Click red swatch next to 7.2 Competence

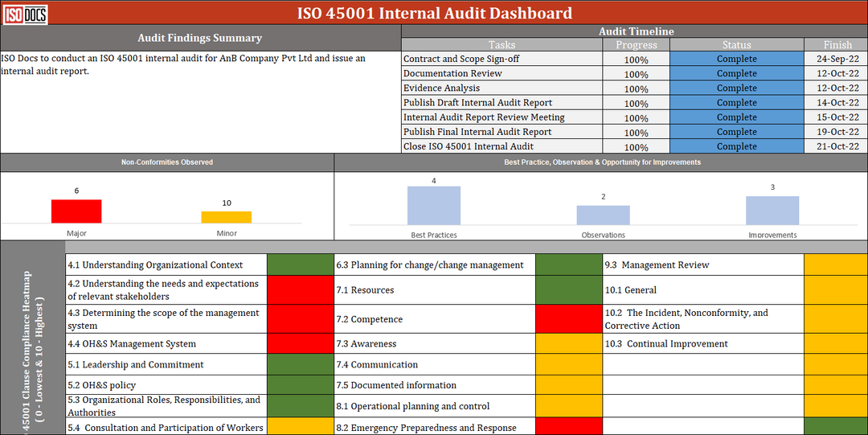point(568,319)
